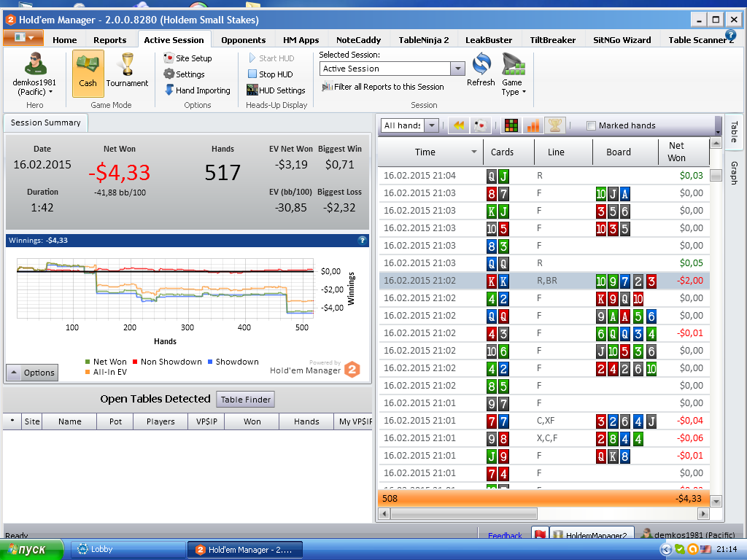This screenshot has height=560, width=747.
Task: Open the application help question mark
Action: pyautogui.click(x=730, y=35)
